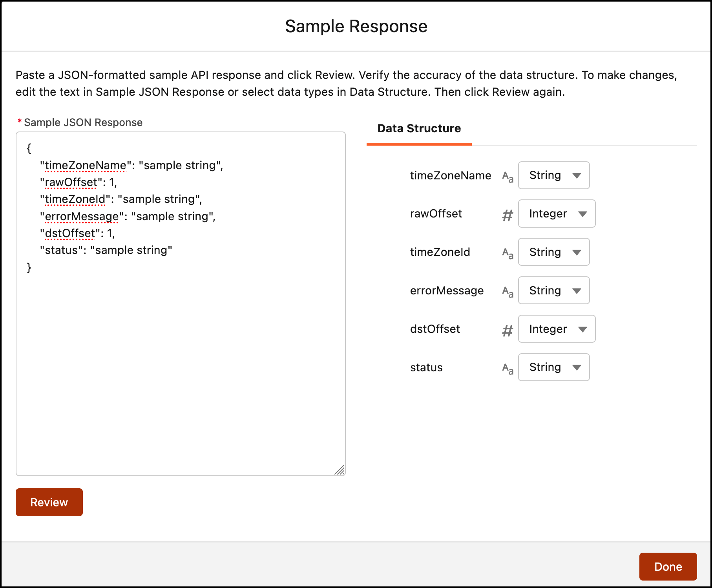
Task: Click the integer type icon beside dstOffset
Action: tap(507, 329)
